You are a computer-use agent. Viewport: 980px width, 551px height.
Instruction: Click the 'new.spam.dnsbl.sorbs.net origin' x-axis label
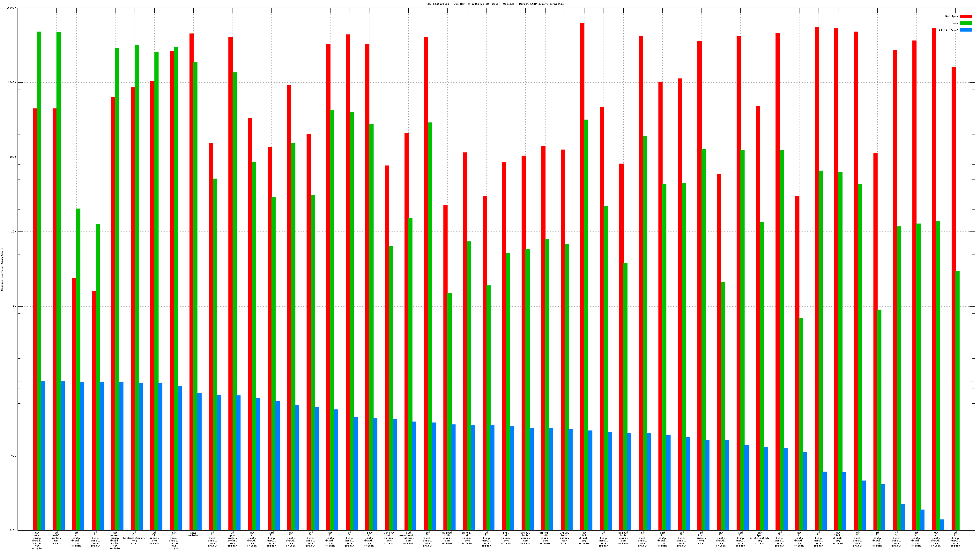pos(37,540)
